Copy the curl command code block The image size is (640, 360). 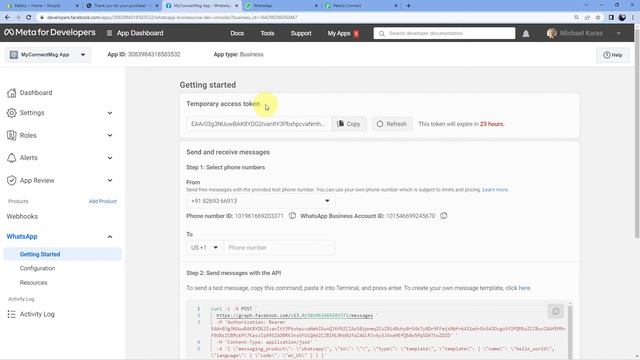pos(556,311)
